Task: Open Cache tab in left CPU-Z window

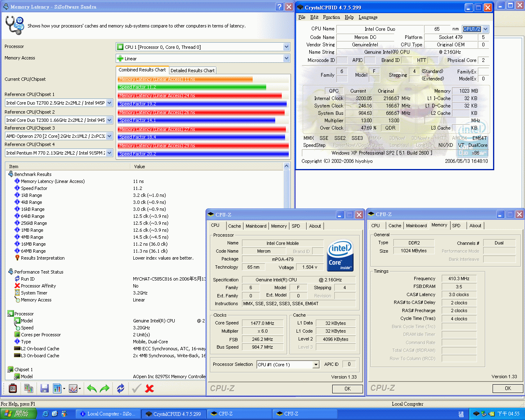Action: coord(235,226)
